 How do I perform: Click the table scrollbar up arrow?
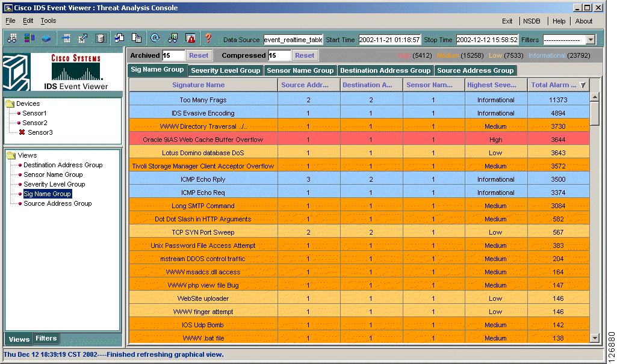[595, 97]
